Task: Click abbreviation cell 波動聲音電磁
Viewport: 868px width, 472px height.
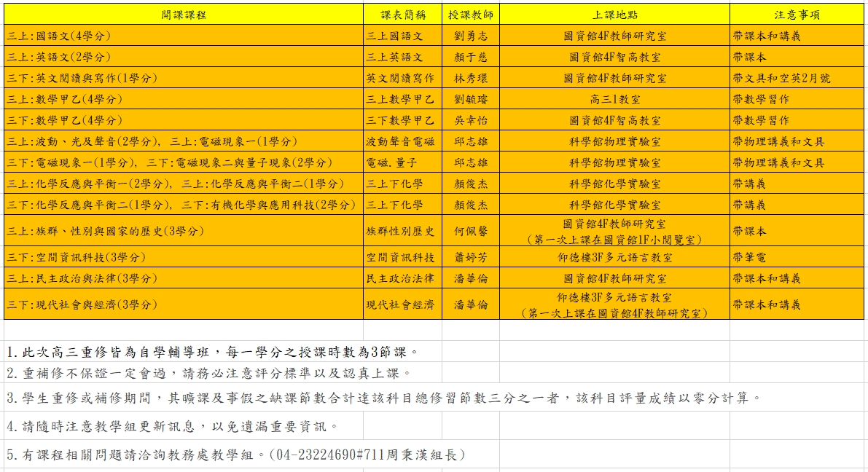Action: [402, 141]
